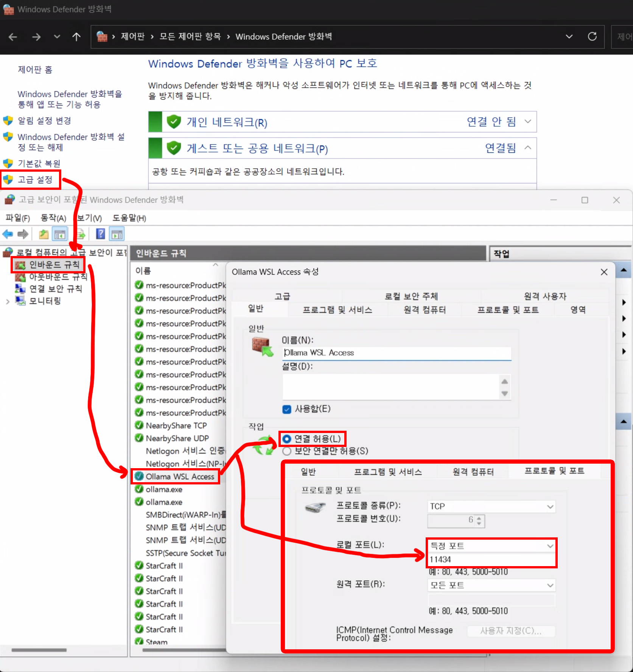Open the 도움말(H) menu
Image resolution: width=633 pixels, height=672 pixels.
coord(129,218)
